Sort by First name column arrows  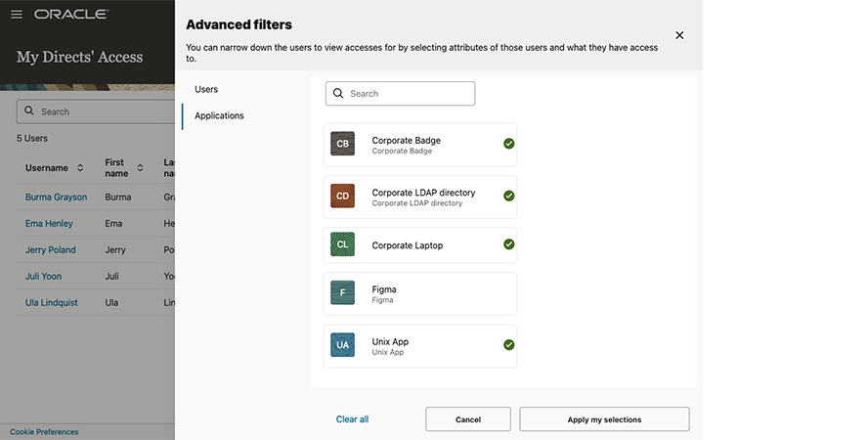coord(140,168)
